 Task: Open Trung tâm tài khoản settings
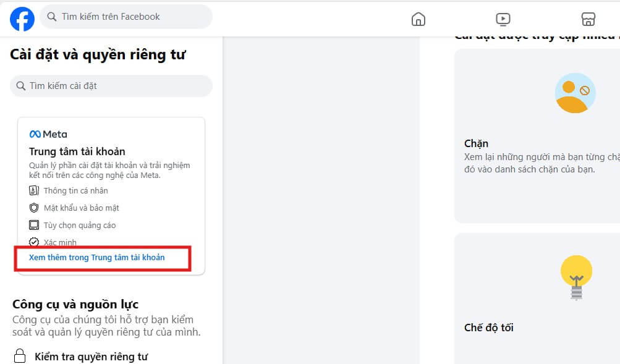[78, 150]
